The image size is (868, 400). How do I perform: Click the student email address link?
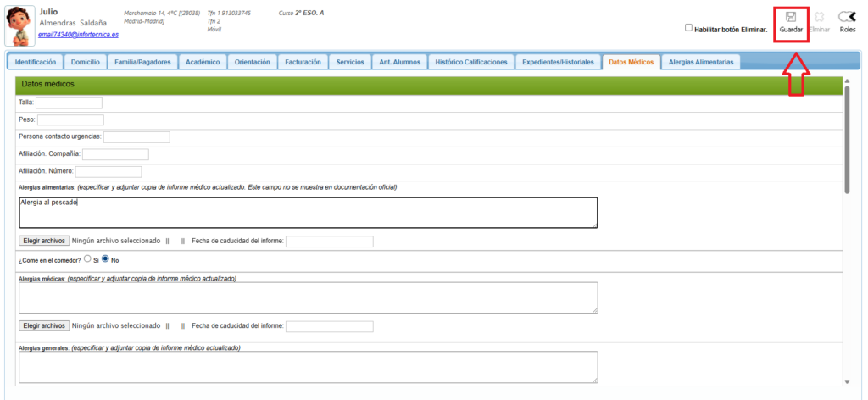coord(79,35)
